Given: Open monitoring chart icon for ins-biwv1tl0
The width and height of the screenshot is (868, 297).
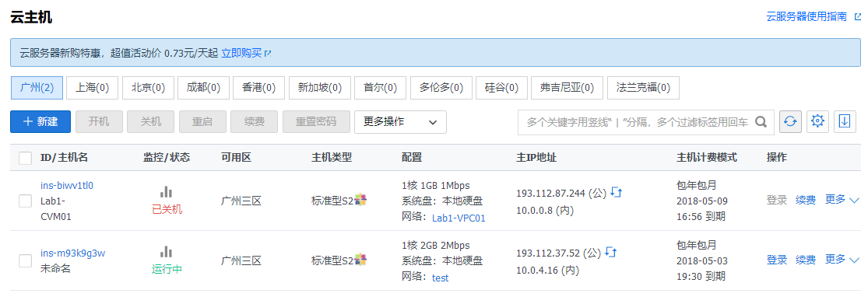Looking at the screenshot, I should pos(166,192).
